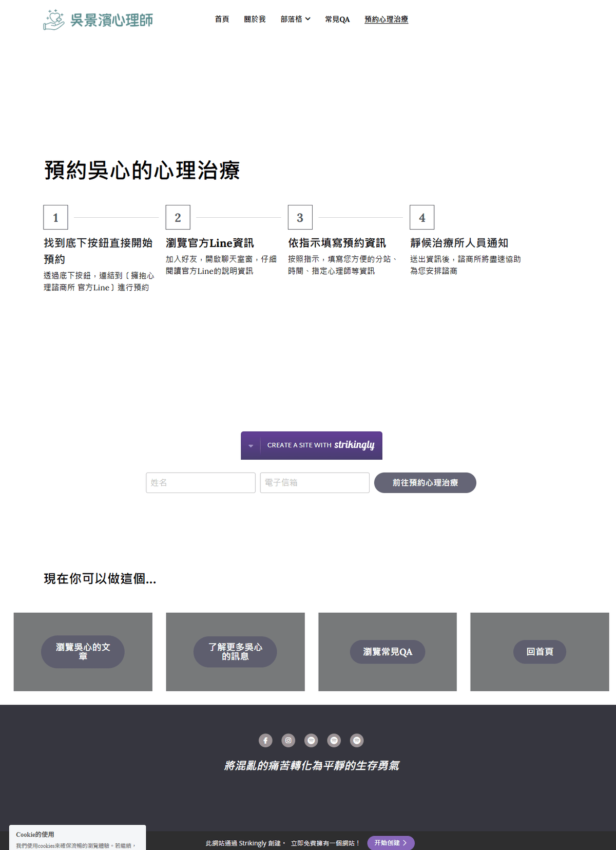Click the footer slogan 將混亂的痛苦轉化為平靜的生存勇氣
The image size is (616, 850).
pos(312,766)
